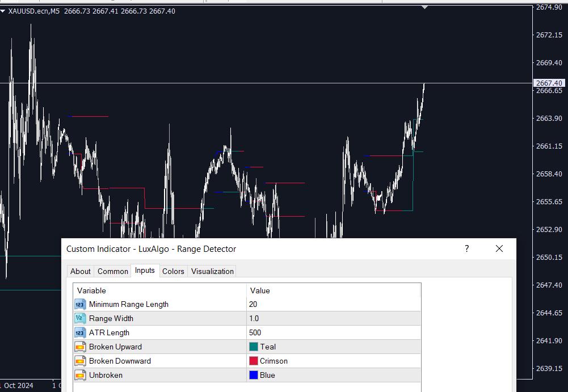568x392 pixels.
Task: Click the Broken Upward variable name
Action: (x=115, y=347)
